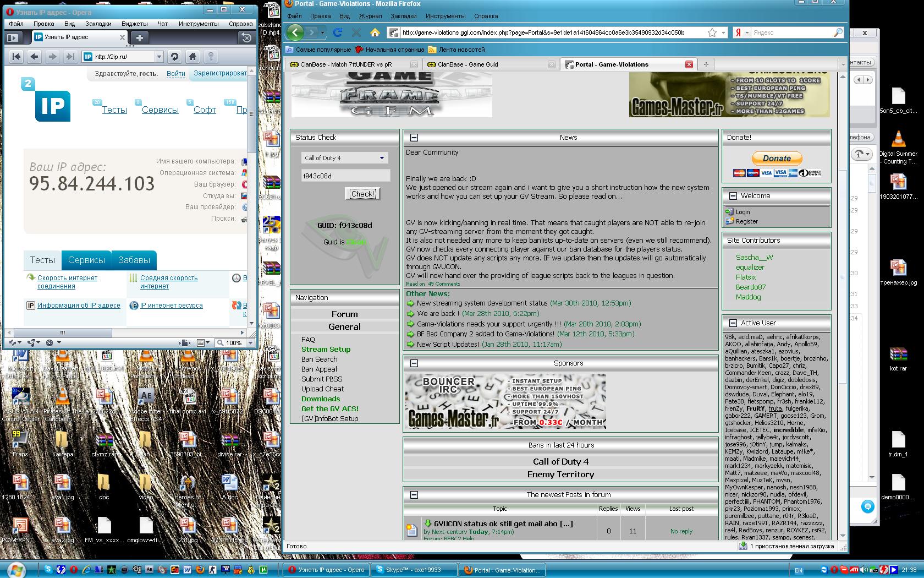This screenshot has width=924, height=578.
Task: Expand Opera's address bar history dropdown
Action: [x=159, y=56]
